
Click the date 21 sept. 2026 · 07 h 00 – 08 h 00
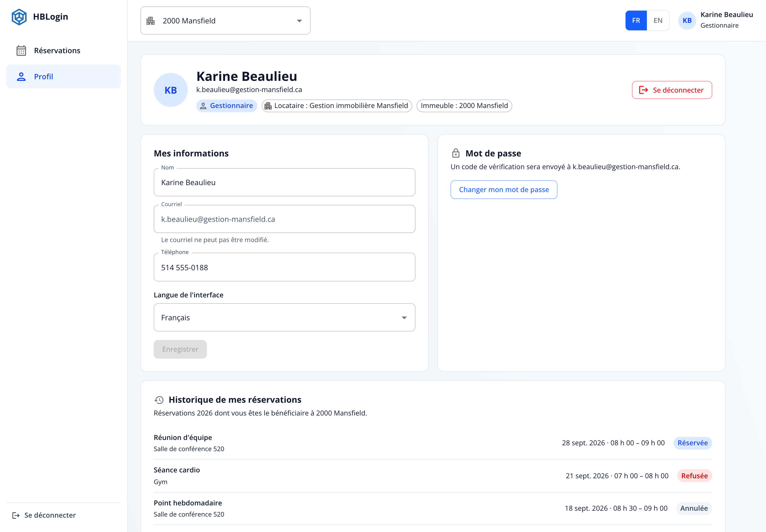[x=617, y=476]
